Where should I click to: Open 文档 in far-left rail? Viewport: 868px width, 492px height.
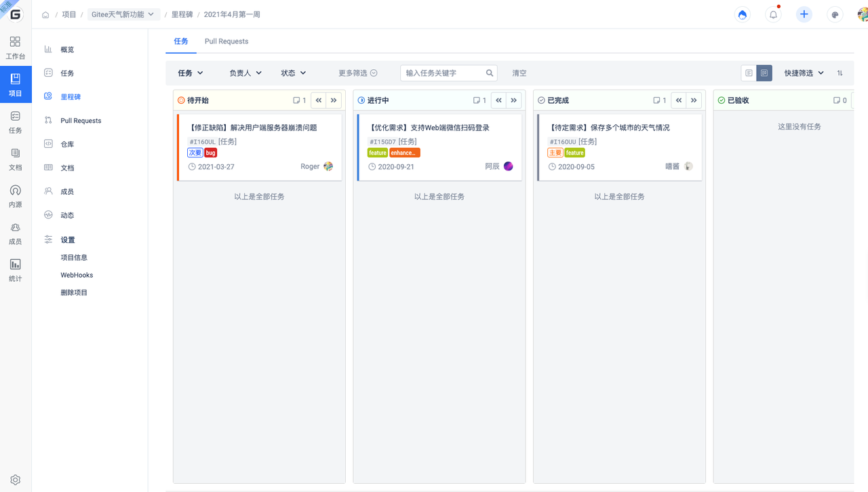pos(15,159)
